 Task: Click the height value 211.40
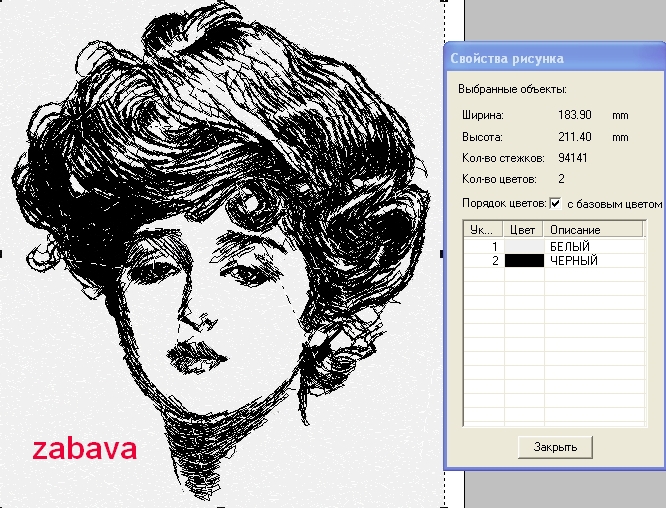tap(575, 137)
